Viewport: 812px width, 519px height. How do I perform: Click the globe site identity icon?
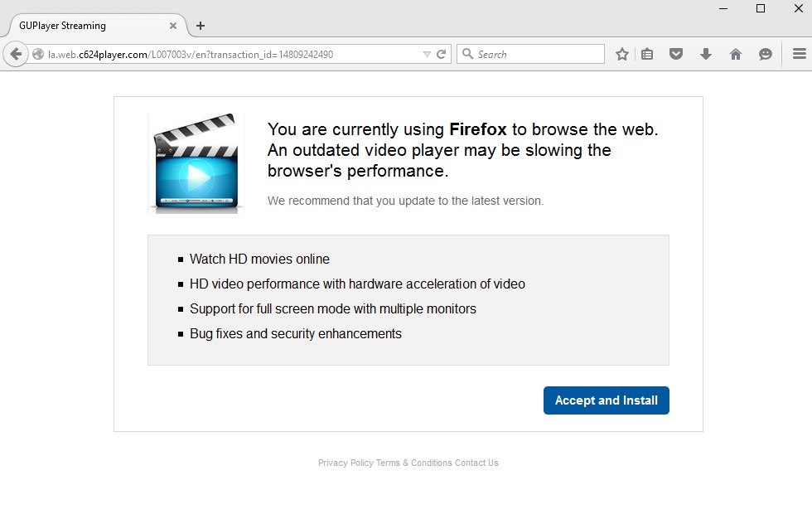coord(37,55)
